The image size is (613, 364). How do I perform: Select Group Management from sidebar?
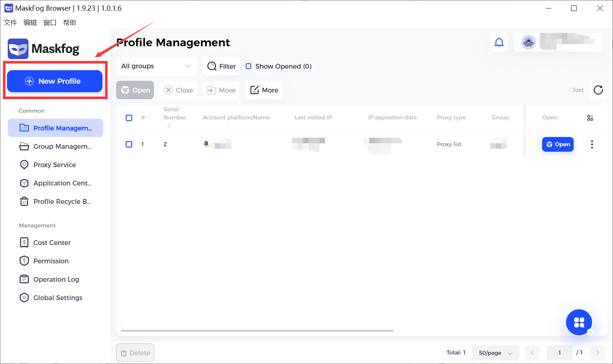(55, 146)
